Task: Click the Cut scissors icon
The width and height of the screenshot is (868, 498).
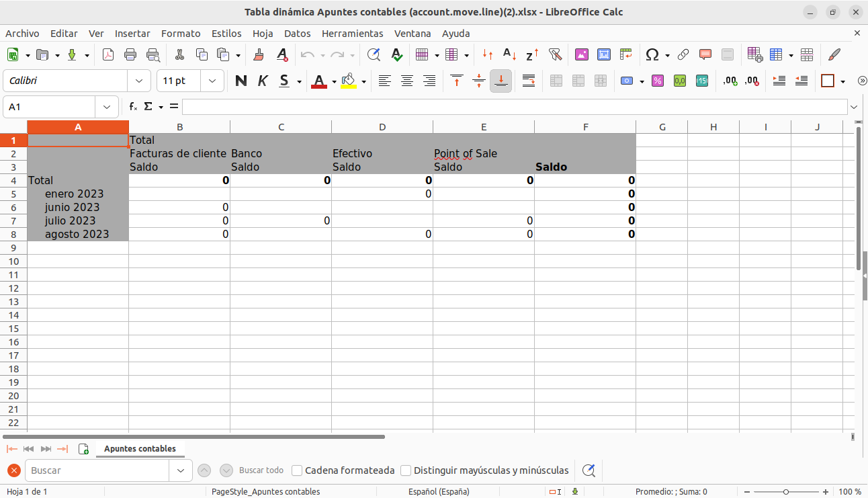Action: tap(179, 55)
